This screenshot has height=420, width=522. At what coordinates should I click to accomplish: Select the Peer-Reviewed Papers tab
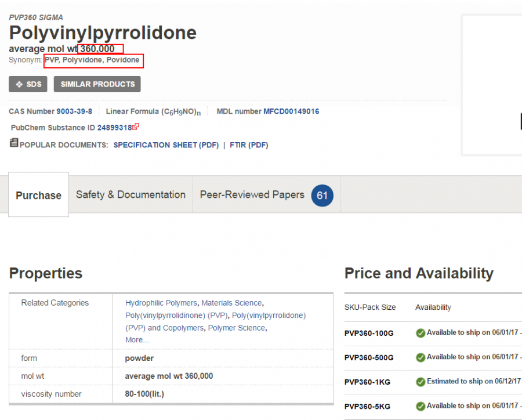point(252,195)
